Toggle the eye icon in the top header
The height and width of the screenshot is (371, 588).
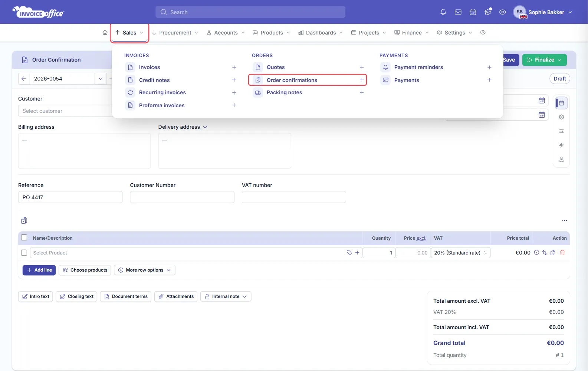tap(502, 12)
